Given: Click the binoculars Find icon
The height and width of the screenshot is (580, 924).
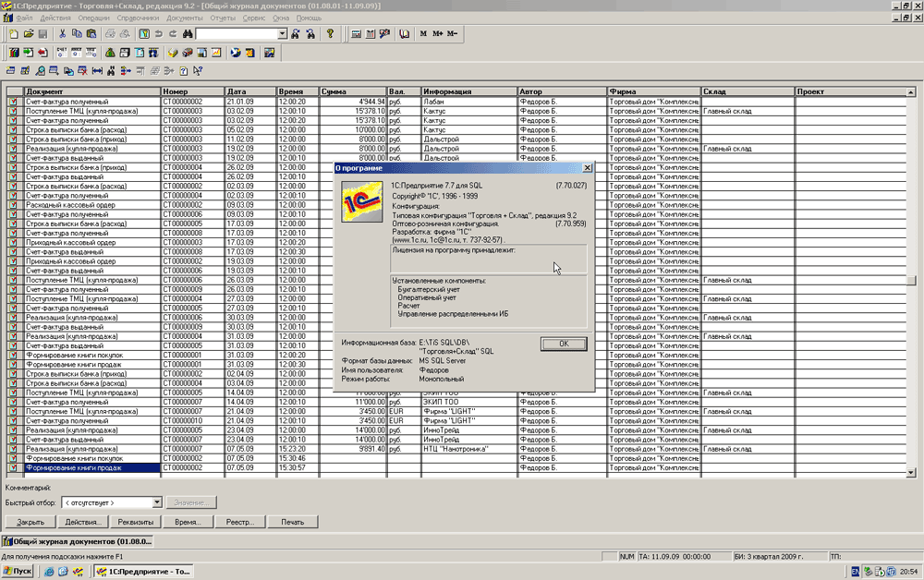Looking at the screenshot, I should 186,34.
